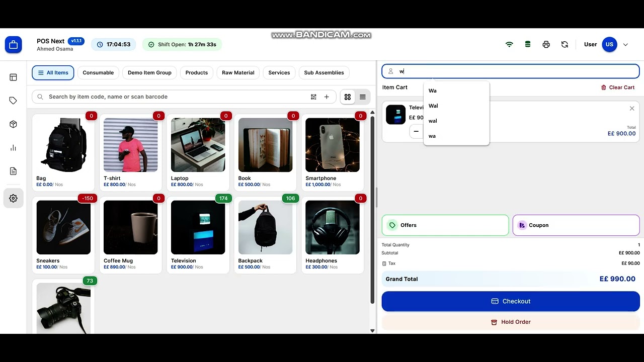Click the v1.1.1 version badge

[76, 41]
